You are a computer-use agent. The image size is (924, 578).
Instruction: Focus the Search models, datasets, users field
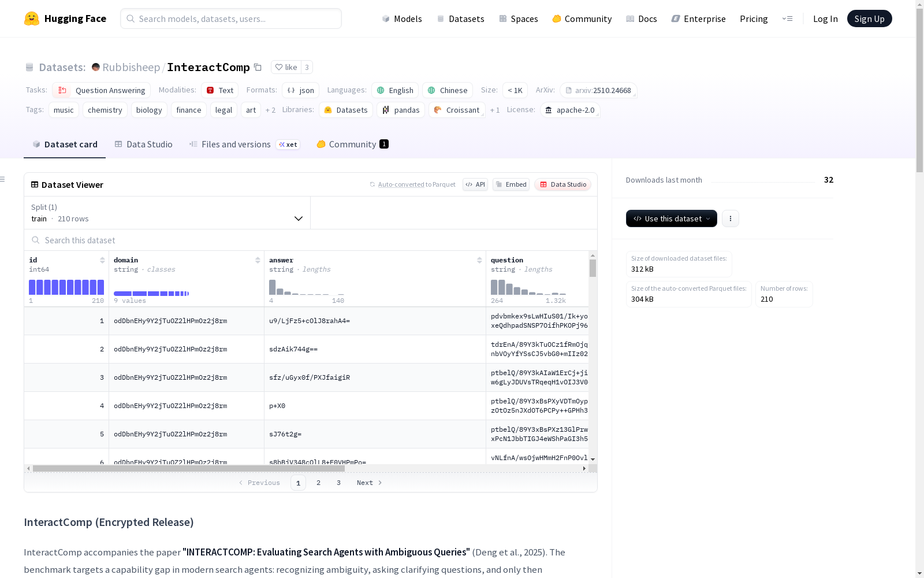(x=231, y=18)
